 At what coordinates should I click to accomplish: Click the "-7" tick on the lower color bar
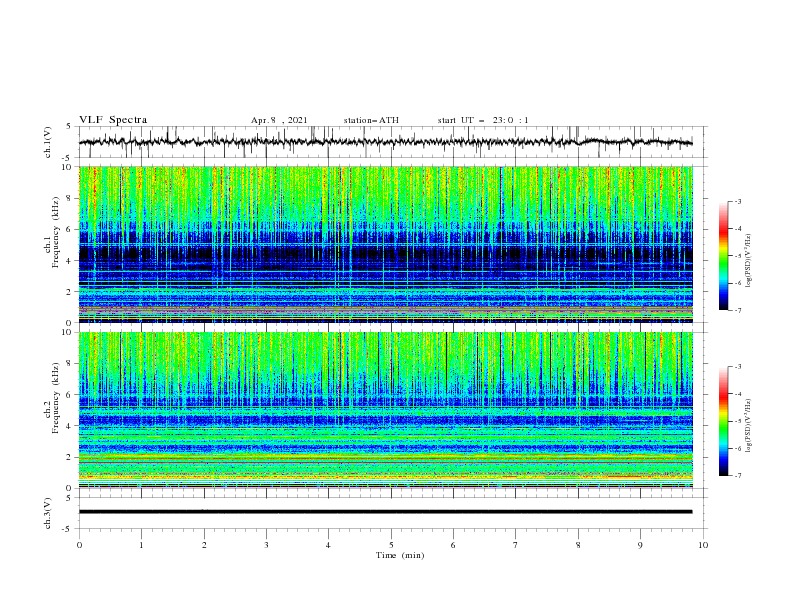(x=737, y=476)
